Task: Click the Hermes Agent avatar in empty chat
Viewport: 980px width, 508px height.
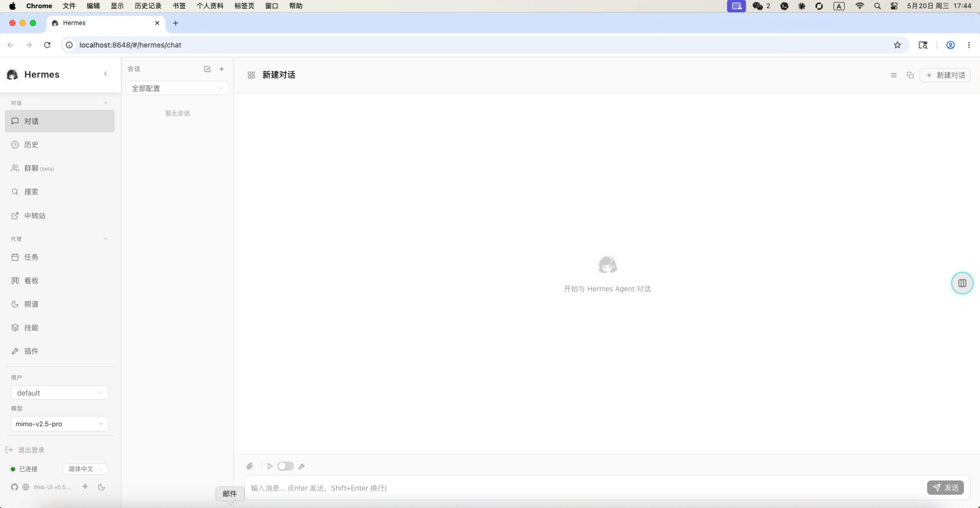Action: tap(607, 265)
